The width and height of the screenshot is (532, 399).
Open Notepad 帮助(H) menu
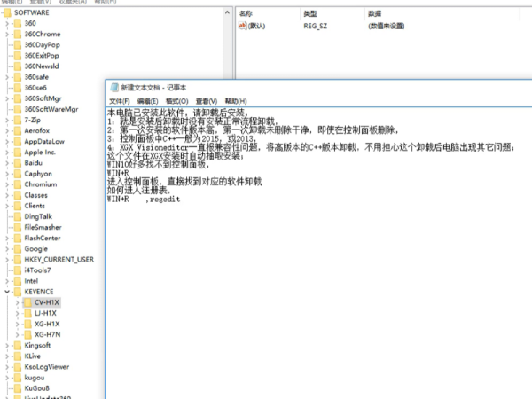point(235,101)
